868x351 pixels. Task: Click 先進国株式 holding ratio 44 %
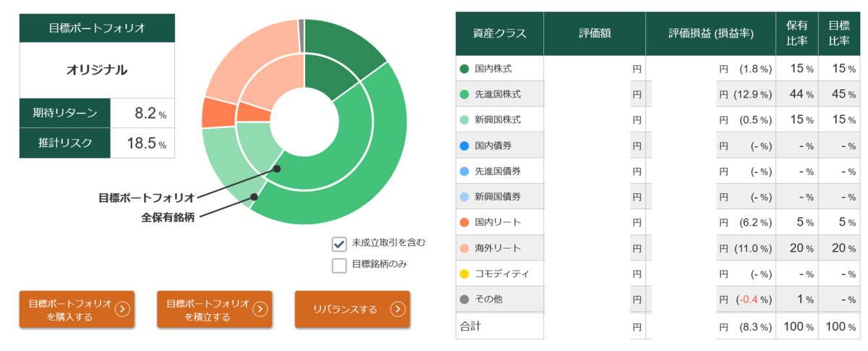tap(801, 95)
